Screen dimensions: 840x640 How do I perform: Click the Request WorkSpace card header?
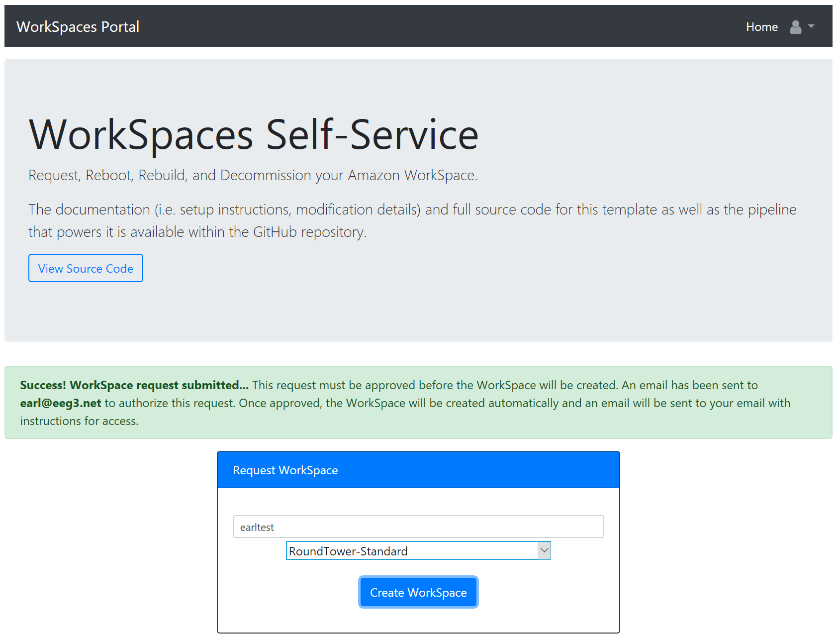click(418, 470)
